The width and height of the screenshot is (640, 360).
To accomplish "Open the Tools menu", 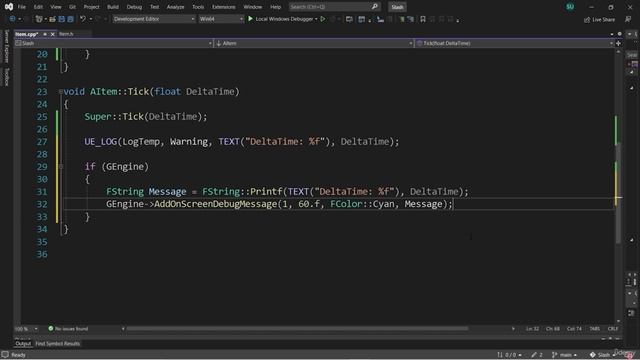I will [198, 7].
